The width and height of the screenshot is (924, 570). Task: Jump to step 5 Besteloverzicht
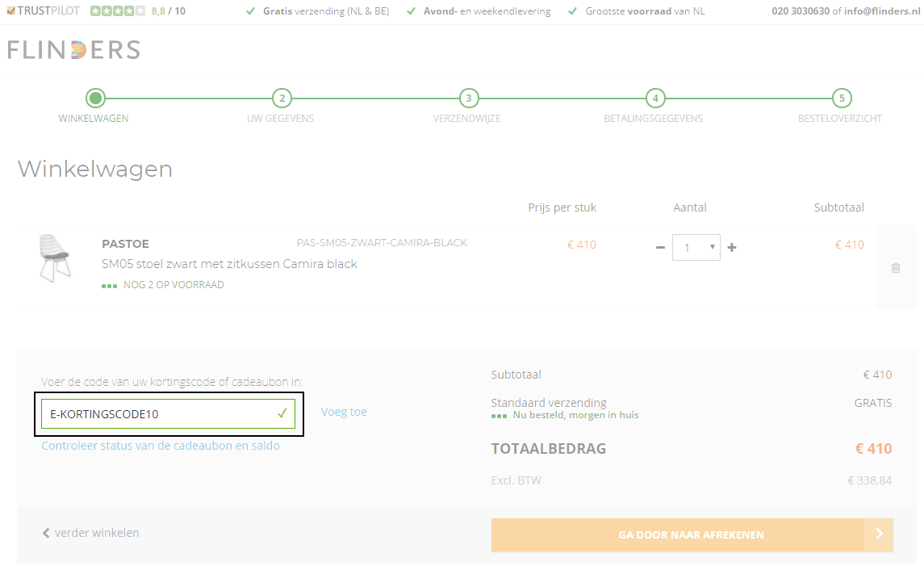click(842, 99)
